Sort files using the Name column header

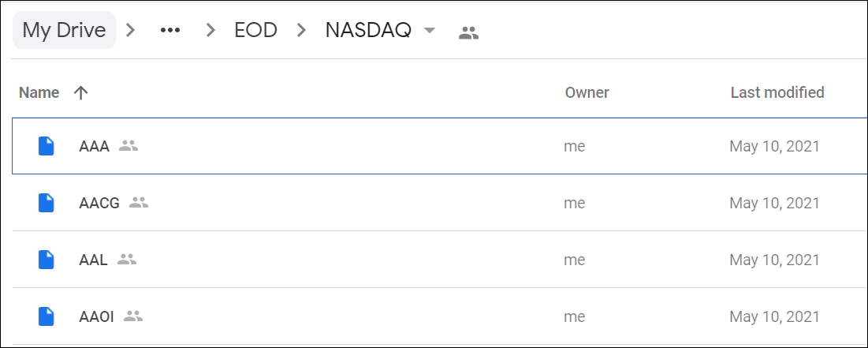[39, 92]
